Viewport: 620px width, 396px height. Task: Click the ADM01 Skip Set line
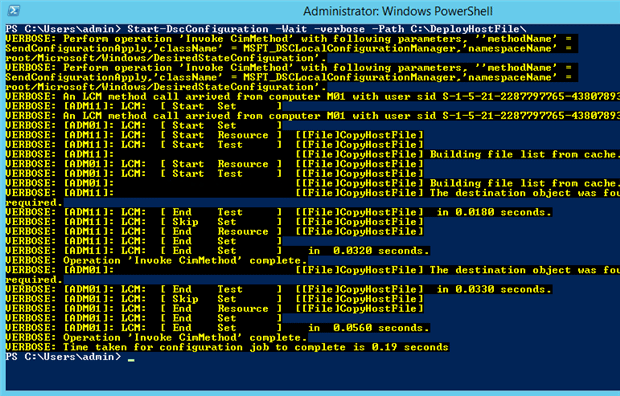[214, 299]
